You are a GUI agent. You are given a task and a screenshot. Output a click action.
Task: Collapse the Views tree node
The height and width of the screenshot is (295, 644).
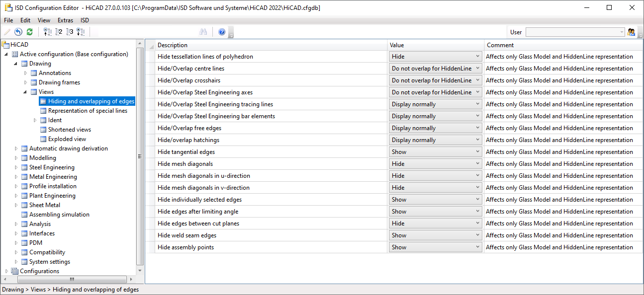coord(25,92)
